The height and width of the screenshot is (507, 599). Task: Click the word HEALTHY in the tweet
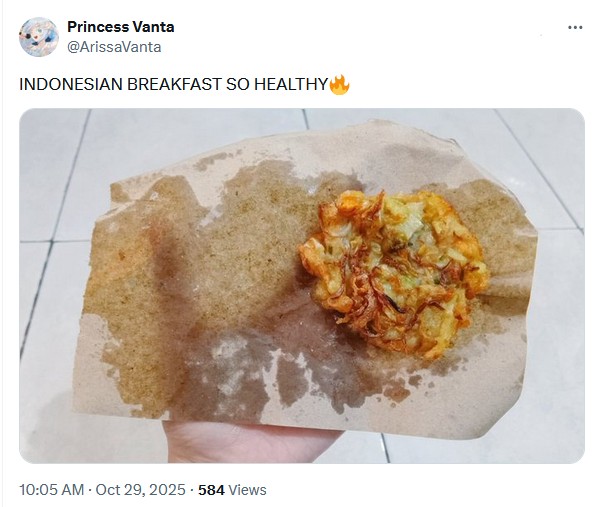pyautogui.click(x=291, y=84)
